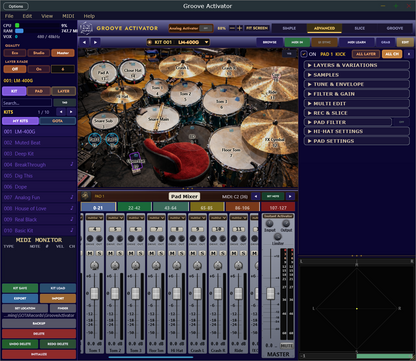Screen dimensions: 416x361
Task: Click the next kit arrow beside KIT 001
Action: [95, 42]
